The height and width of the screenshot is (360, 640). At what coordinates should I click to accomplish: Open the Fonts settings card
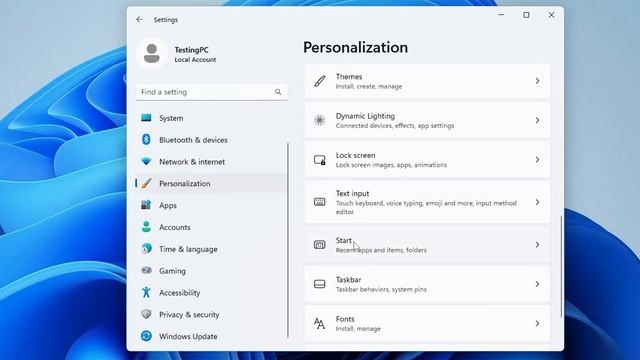[x=427, y=323]
